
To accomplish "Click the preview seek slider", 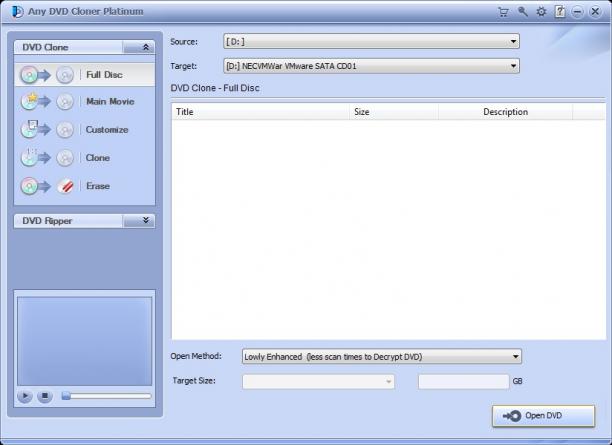I will (x=106, y=396).
